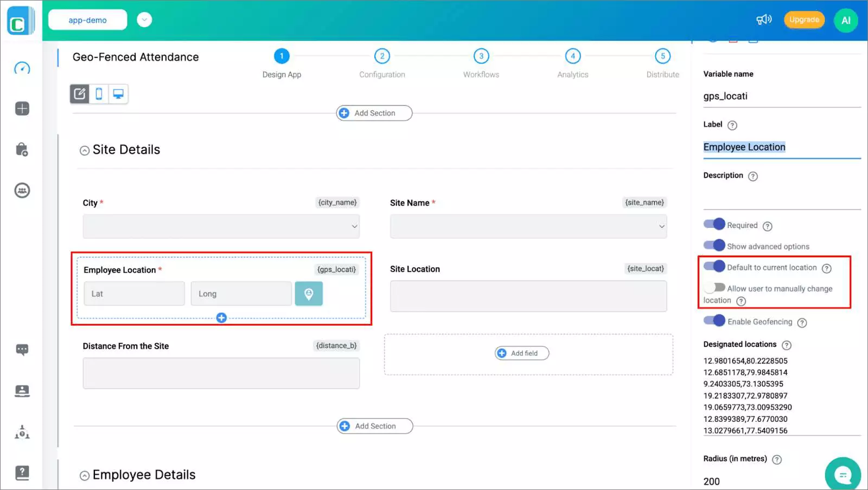Click the Add Section button above Site Details

click(x=374, y=113)
